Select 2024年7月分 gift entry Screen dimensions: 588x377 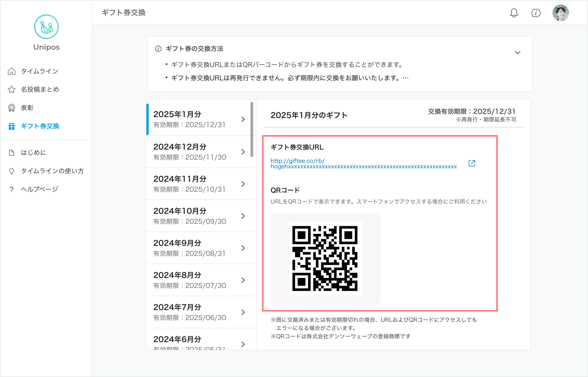201,312
